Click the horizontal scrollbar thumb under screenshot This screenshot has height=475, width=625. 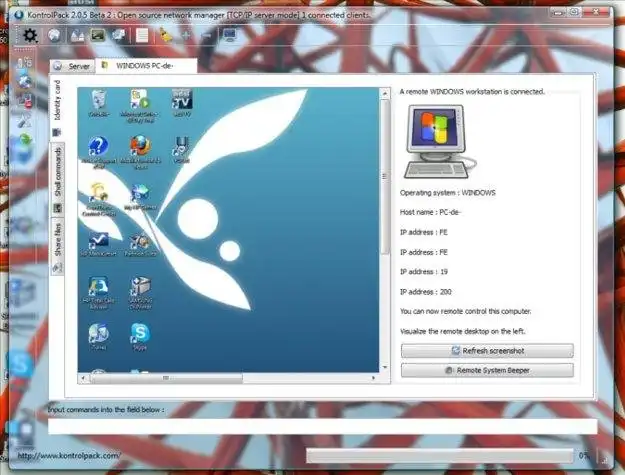pos(167,378)
